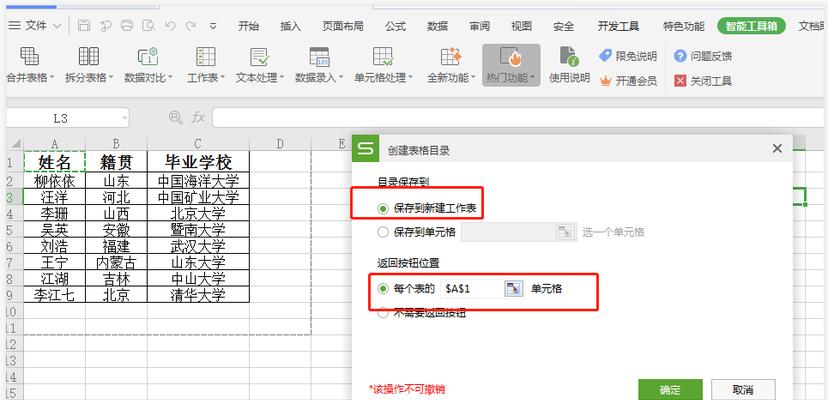The image size is (828, 400).
Task: Select cell containing 姓名
Action: [x=54, y=161]
